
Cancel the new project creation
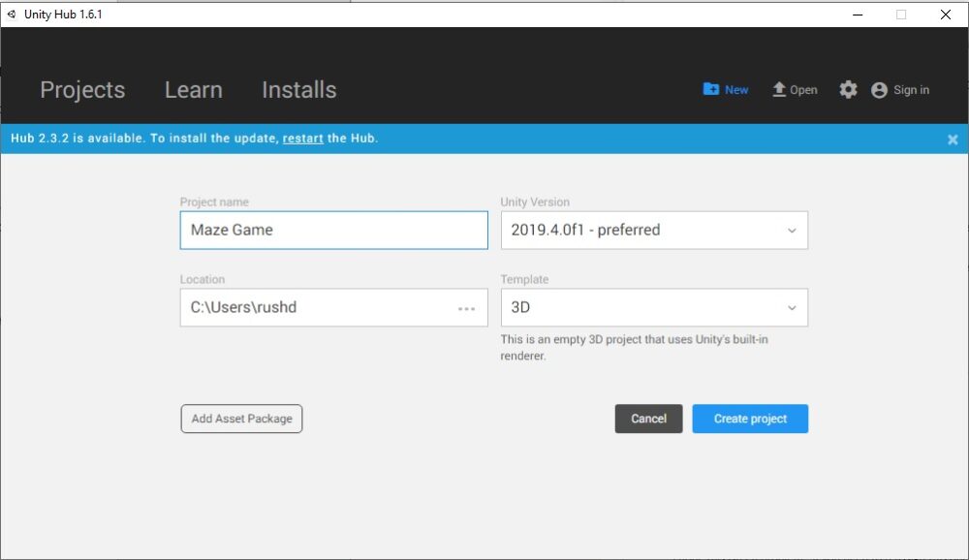(x=648, y=419)
